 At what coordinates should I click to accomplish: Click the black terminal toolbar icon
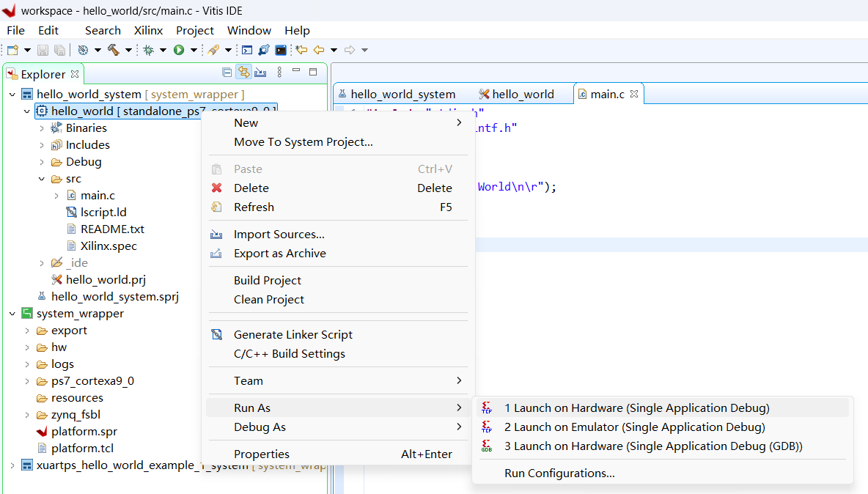(282, 51)
